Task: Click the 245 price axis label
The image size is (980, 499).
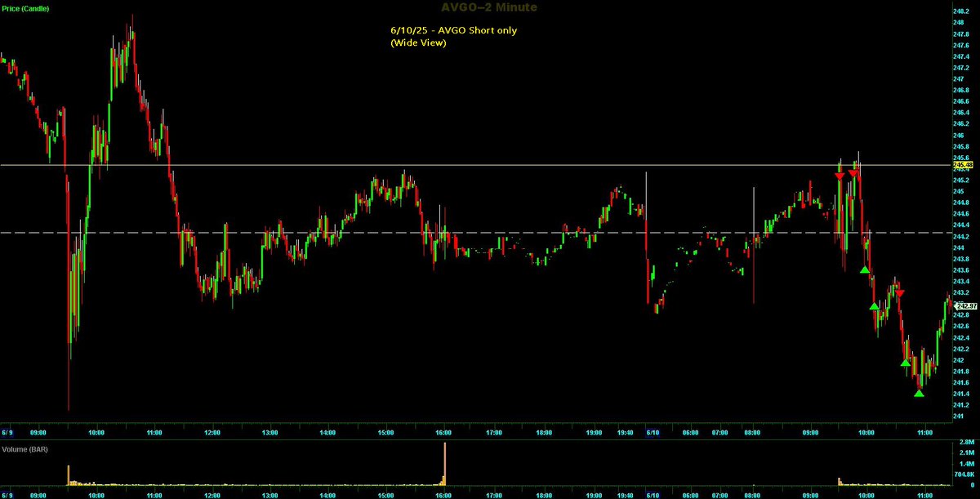Action: click(x=959, y=191)
